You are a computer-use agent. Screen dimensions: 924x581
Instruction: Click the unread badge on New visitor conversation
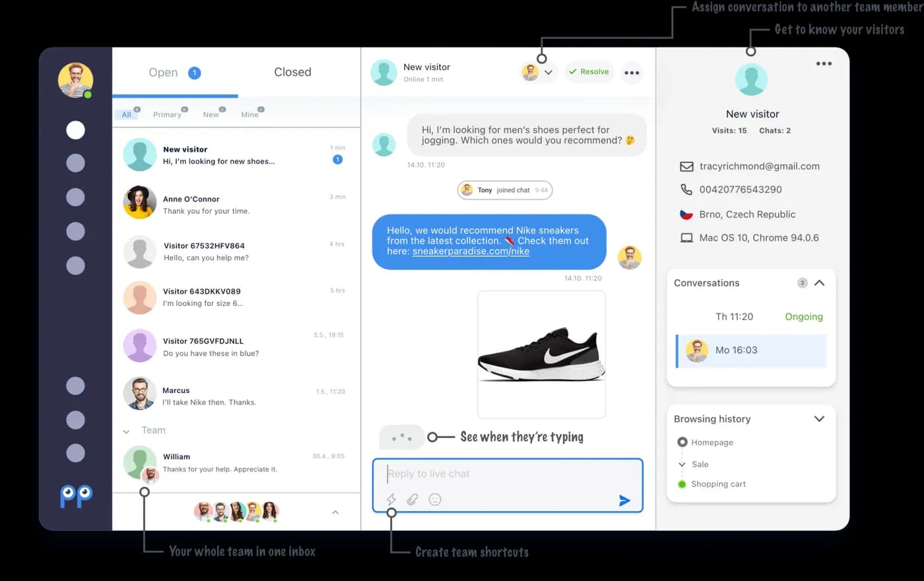pyautogui.click(x=337, y=160)
